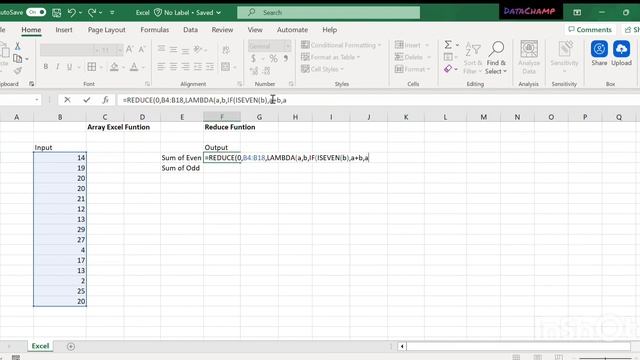Click the AutoSum sigma icon
The height and width of the screenshot is (360, 640).
(x=448, y=44)
